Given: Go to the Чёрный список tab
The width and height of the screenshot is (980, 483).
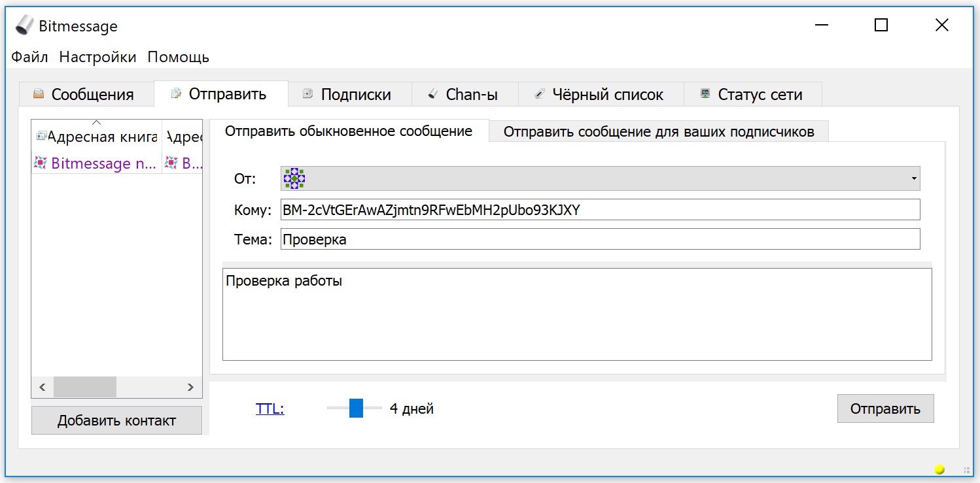Looking at the screenshot, I should tap(600, 95).
